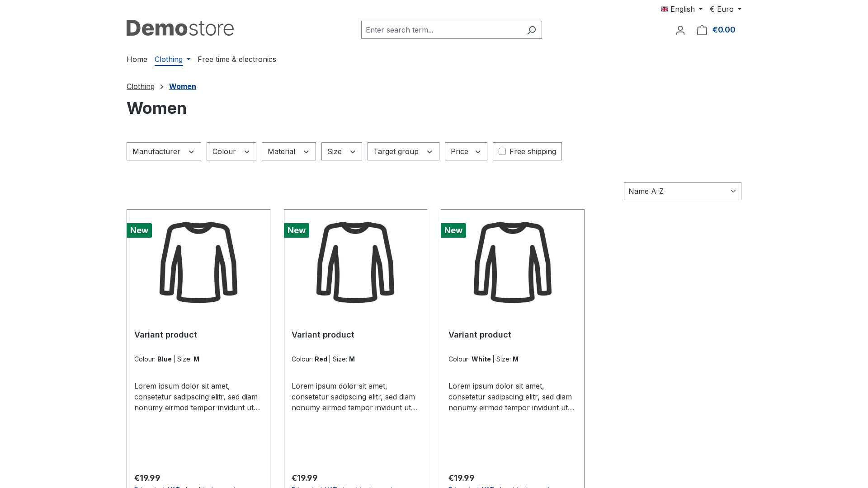Expand the Material filter

pos(289,151)
